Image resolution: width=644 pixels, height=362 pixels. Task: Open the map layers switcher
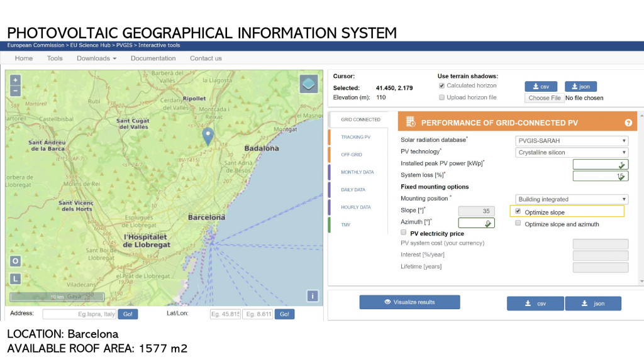click(x=308, y=84)
